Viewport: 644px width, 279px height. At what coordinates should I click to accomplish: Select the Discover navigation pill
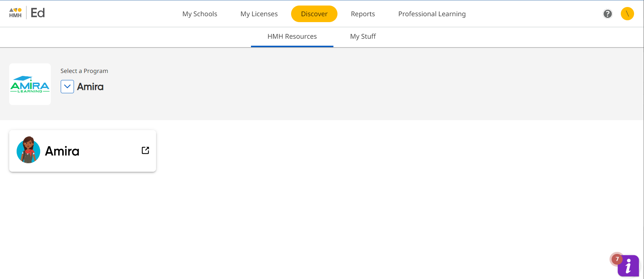pyautogui.click(x=314, y=14)
